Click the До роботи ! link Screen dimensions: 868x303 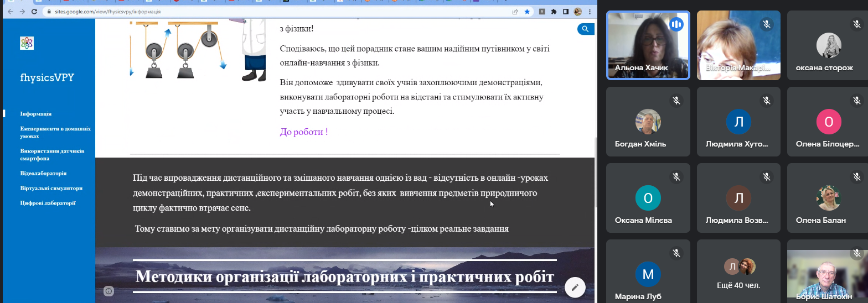point(304,132)
